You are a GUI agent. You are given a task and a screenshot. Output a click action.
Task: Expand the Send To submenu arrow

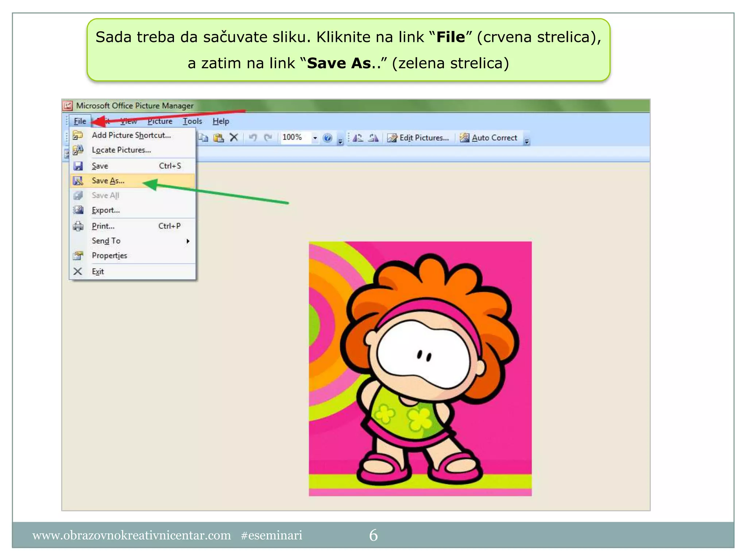point(188,241)
